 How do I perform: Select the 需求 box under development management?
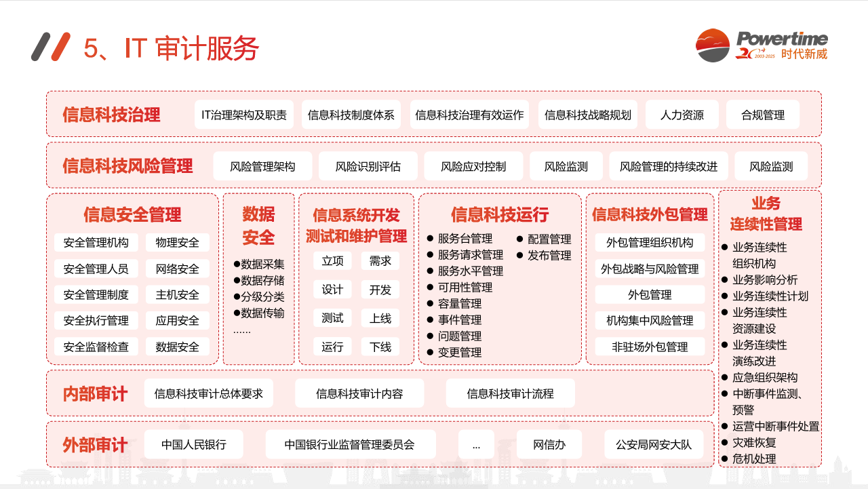point(380,261)
